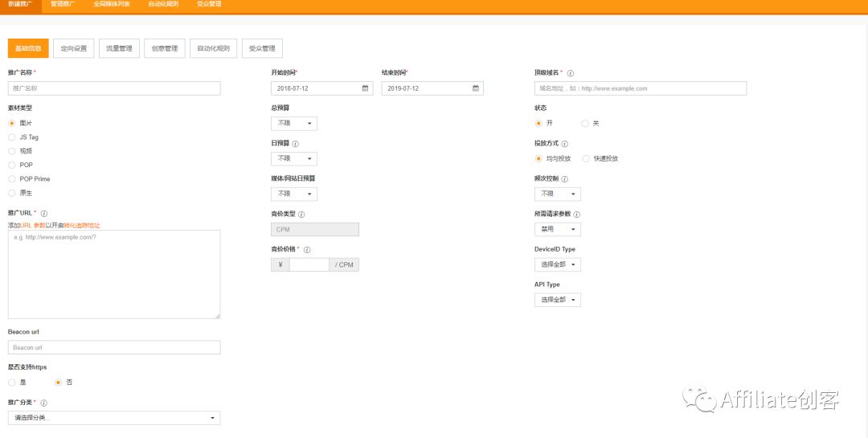Focus the 竞价价格 amount input
This screenshot has height=438, width=868.
tap(309, 264)
